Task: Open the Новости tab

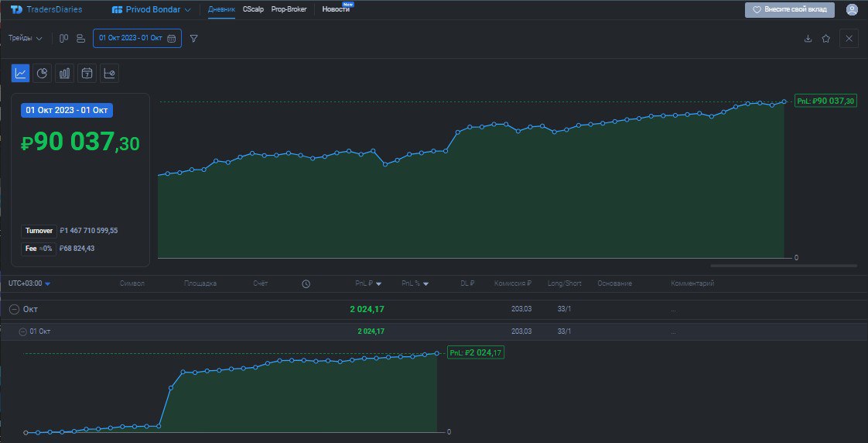Action: click(336, 9)
